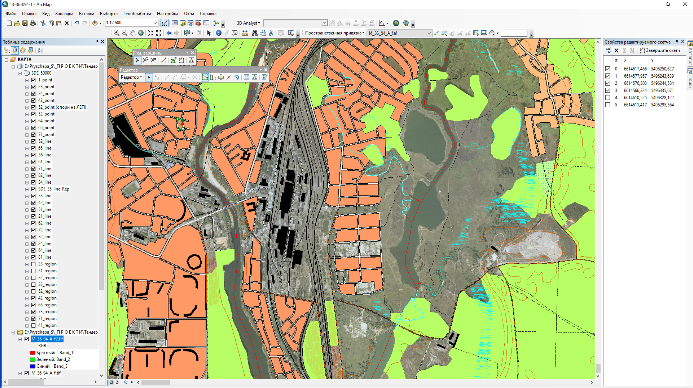Go back to previous extent arrow
This screenshot has width=693, height=388.
coord(169,33)
